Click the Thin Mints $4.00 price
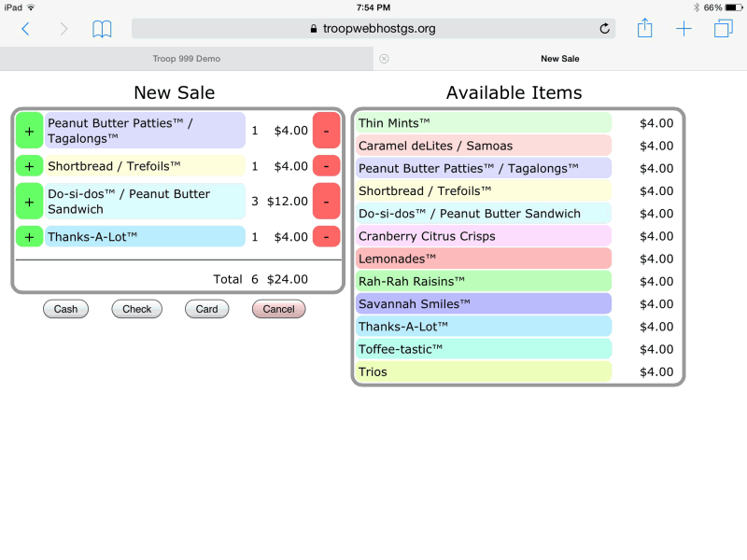 click(x=656, y=123)
